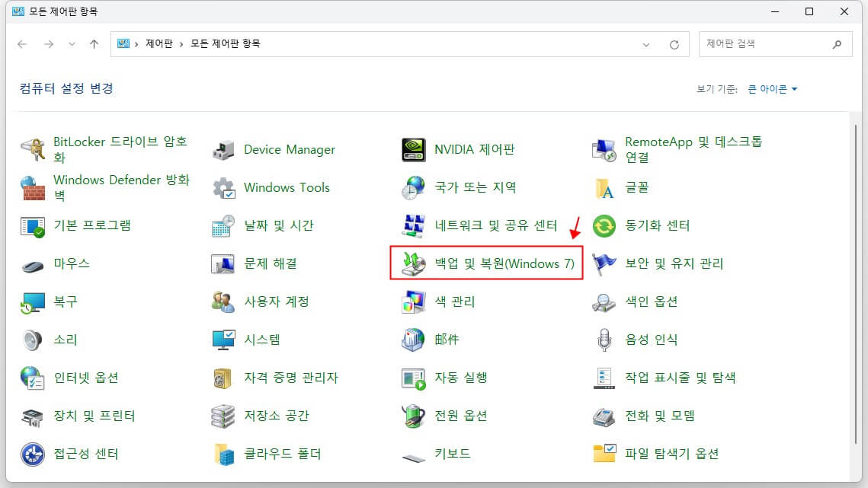This screenshot has height=488, width=868.
Task: Expand the address bar history dropdown
Action: [647, 43]
